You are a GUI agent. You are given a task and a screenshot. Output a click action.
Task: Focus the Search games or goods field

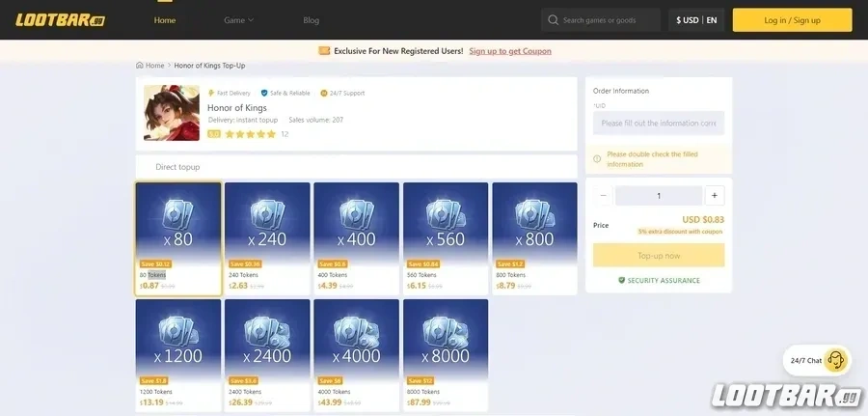pyautogui.click(x=601, y=20)
